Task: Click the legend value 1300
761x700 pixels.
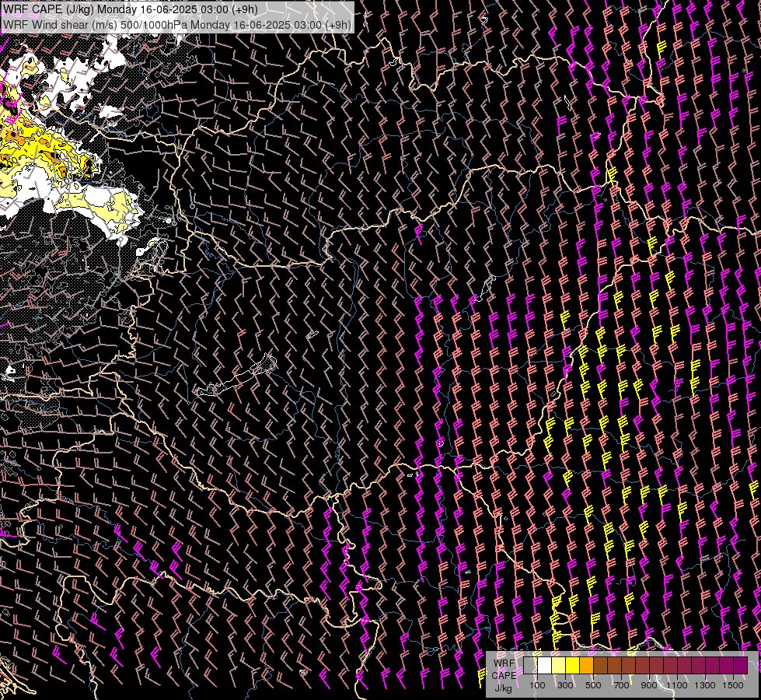Action: 705,685
